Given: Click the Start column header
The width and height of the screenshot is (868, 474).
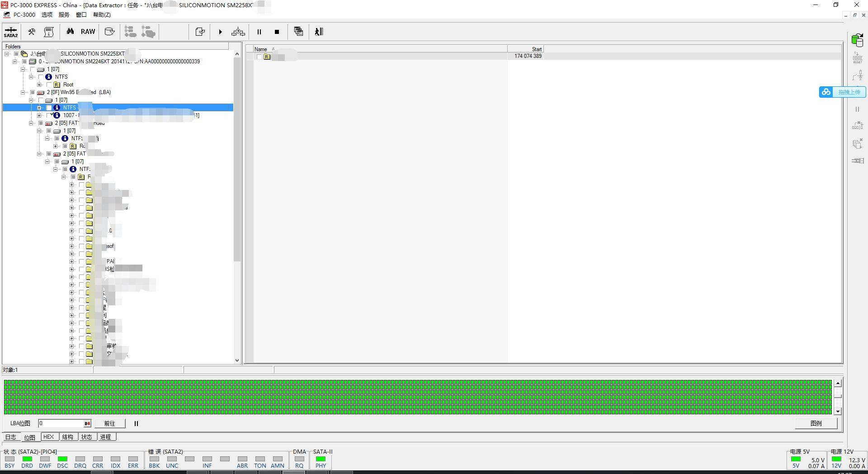Looking at the screenshot, I should click(525, 49).
